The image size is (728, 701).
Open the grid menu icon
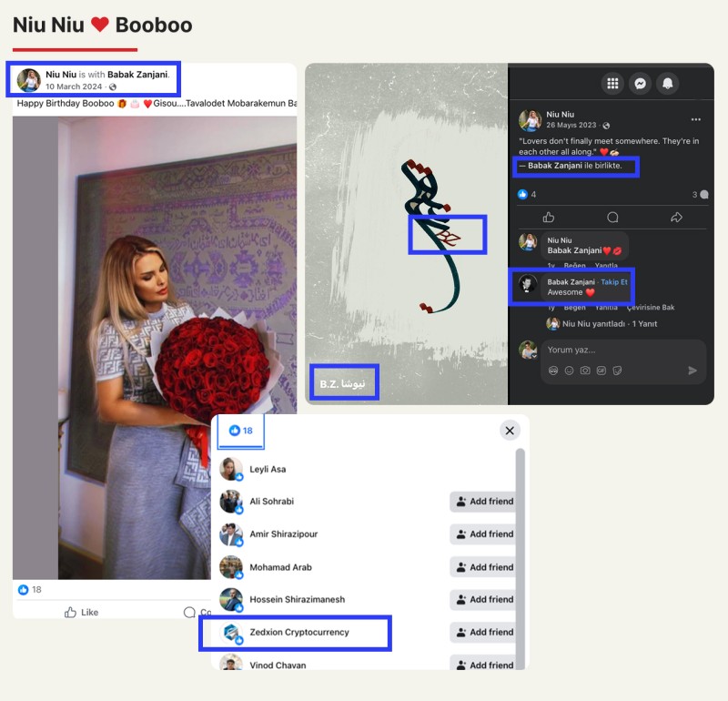(612, 84)
